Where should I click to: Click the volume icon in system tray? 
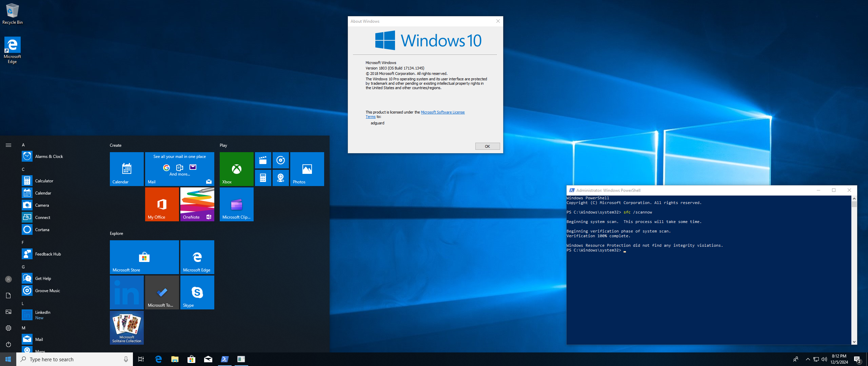(x=824, y=359)
